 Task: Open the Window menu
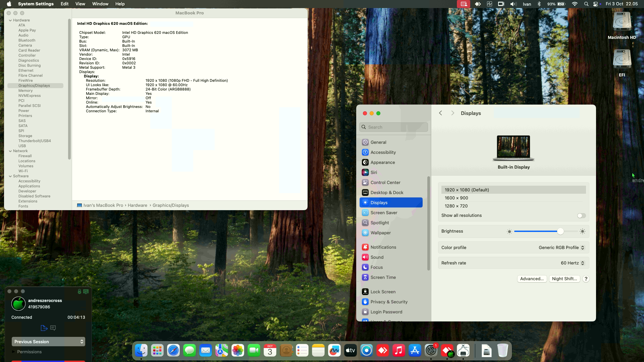[x=100, y=4]
